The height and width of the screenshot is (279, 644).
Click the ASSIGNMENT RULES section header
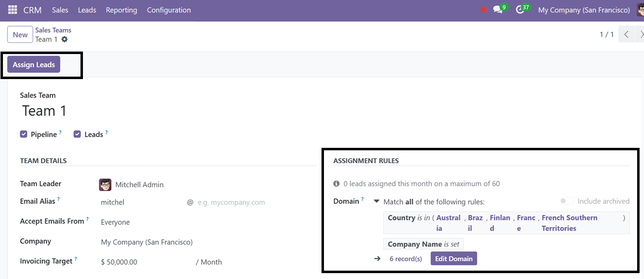pos(366,161)
